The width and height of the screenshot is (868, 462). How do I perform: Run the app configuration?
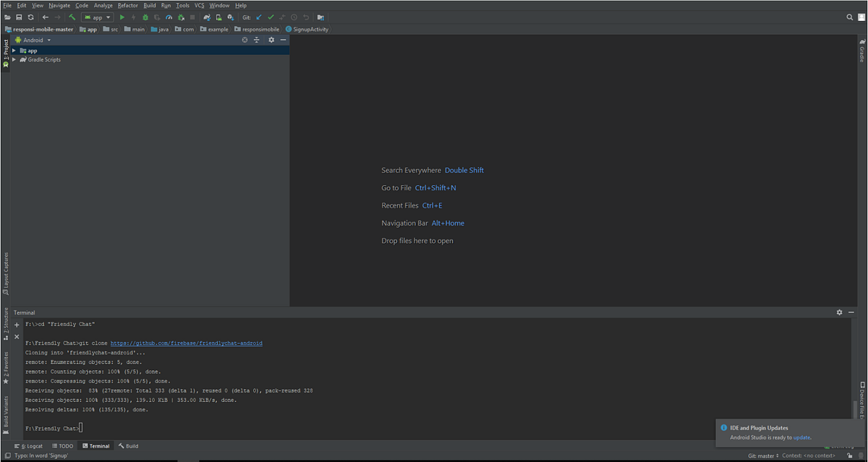tap(122, 17)
